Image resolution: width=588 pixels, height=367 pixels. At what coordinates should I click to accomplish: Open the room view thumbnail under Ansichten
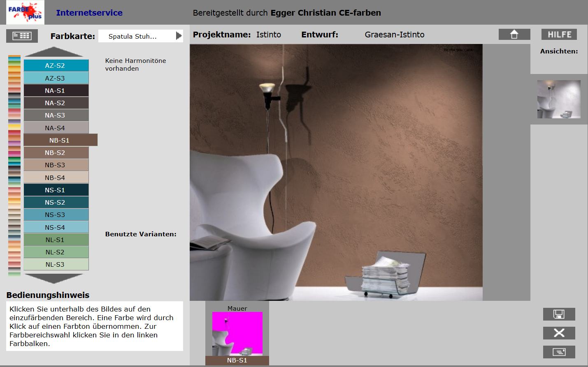coord(558,99)
